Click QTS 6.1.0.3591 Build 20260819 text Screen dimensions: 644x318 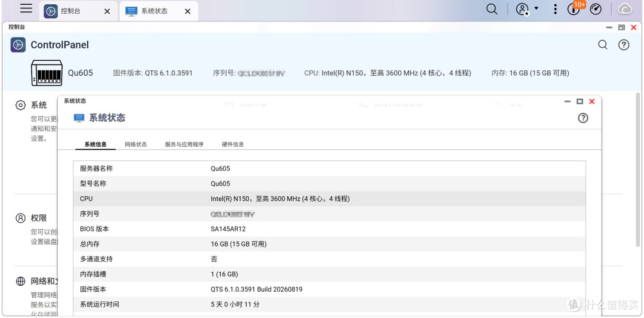(256, 289)
